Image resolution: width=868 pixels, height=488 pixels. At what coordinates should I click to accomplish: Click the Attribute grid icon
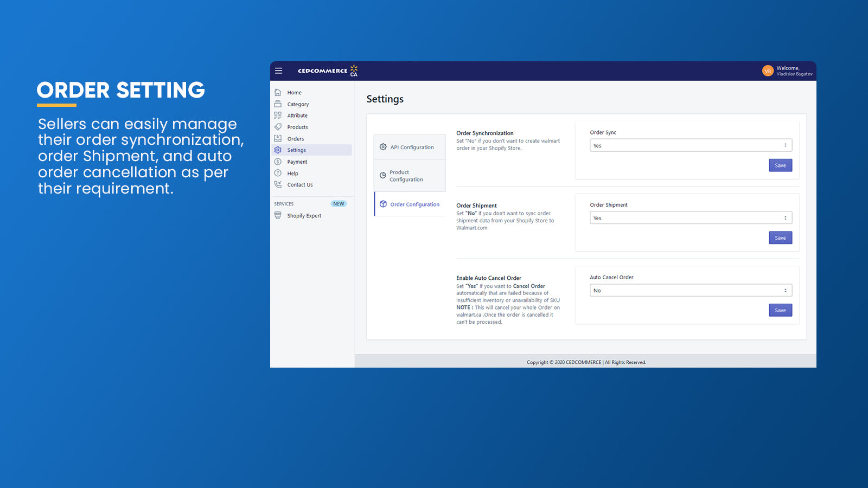pyautogui.click(x=278, y=115)
